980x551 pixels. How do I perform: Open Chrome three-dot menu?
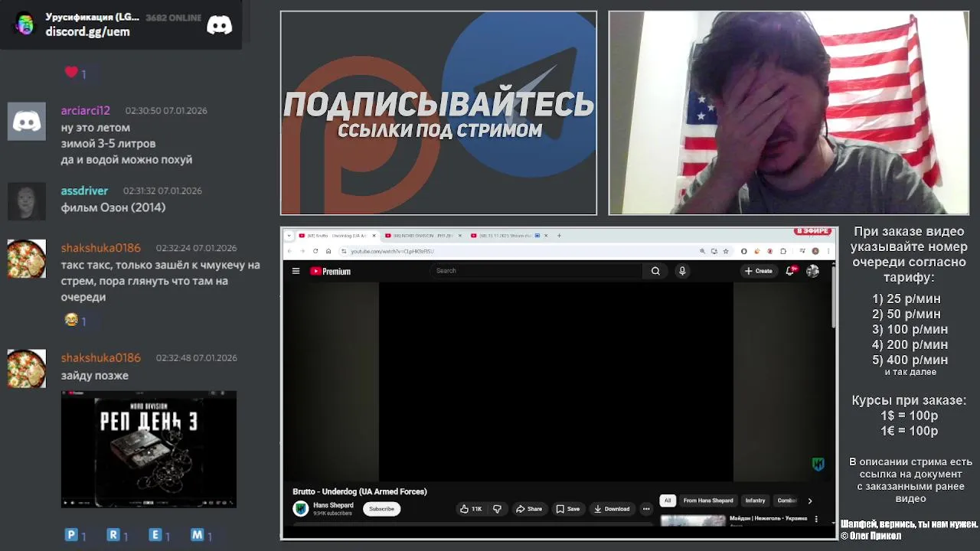[x=828, y=251]
